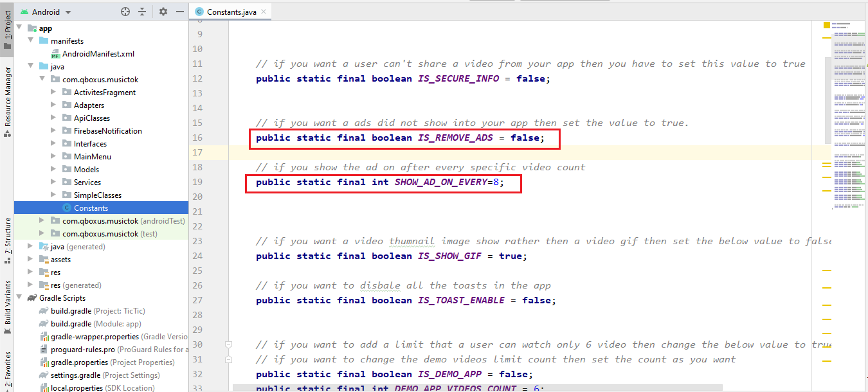868x392 pixels.
Task: Select AndroidManifest.xml in the project tree
Action: [x=98, y=54]
